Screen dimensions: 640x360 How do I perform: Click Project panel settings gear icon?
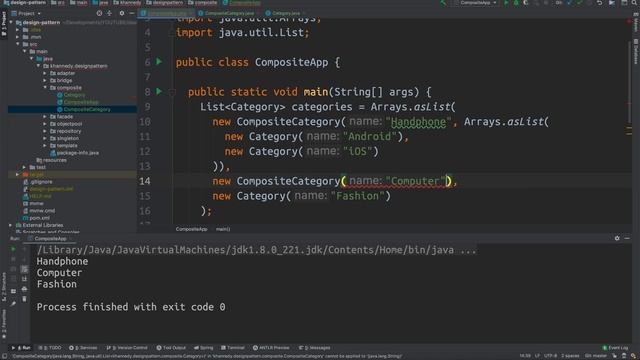pyautogui.click(x=122, y=13)
